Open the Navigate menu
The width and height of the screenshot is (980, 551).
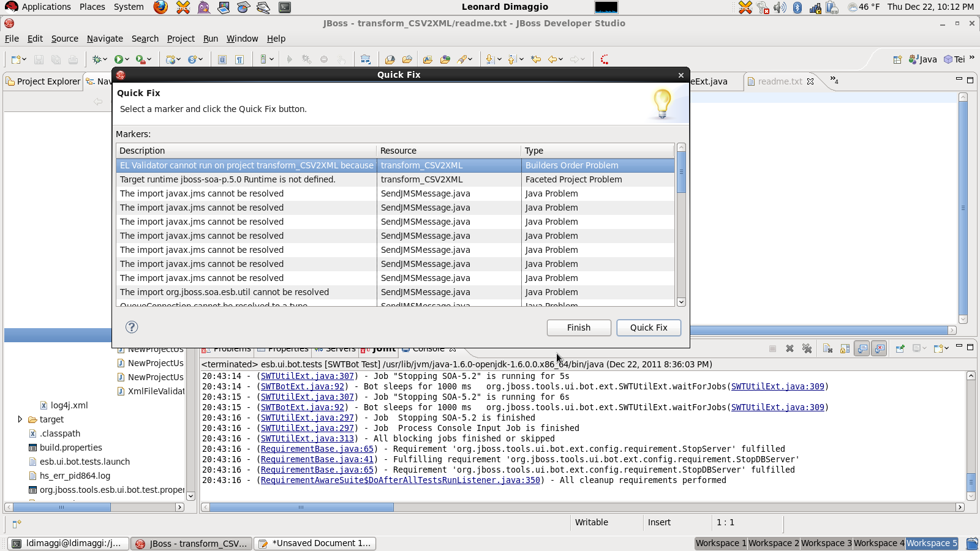[105, 39]
